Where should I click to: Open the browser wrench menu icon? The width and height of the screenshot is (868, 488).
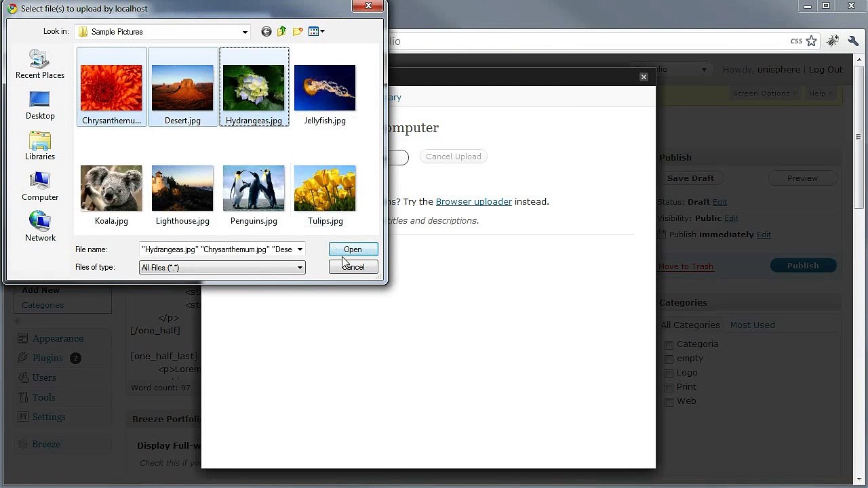[853, 41]
